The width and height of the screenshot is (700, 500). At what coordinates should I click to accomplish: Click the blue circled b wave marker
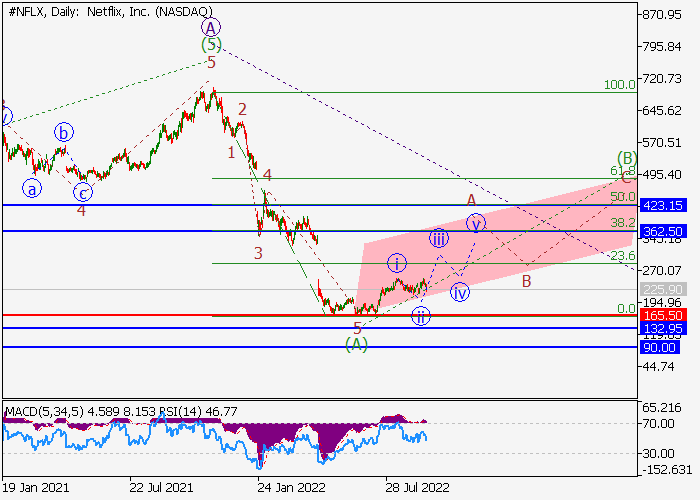(x=64, y=131)
